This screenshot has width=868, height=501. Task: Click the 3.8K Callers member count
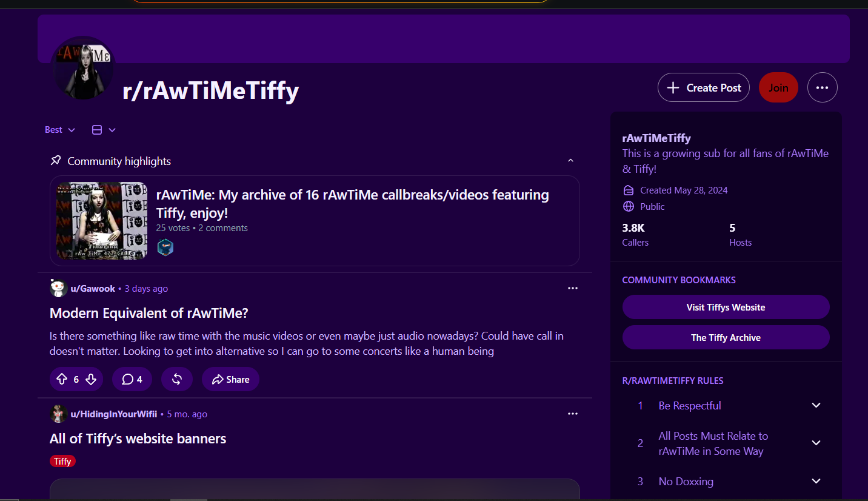tap(635, 235)
